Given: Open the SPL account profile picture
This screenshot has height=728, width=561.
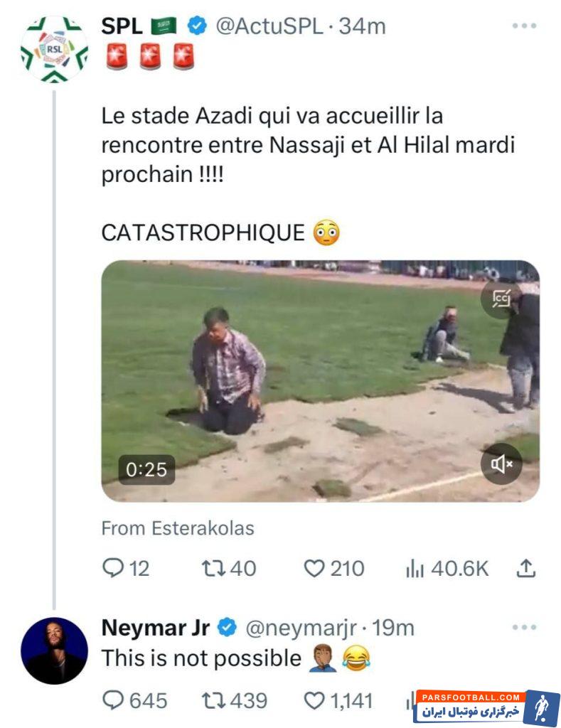Looking at the screenshot, I should click(54, 50).
